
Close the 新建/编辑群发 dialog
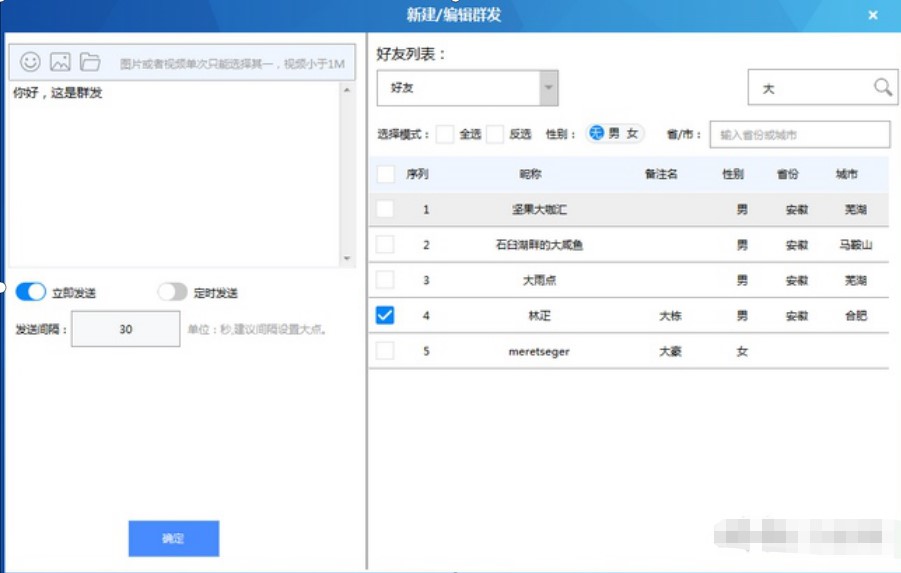[x=872, y=15]
